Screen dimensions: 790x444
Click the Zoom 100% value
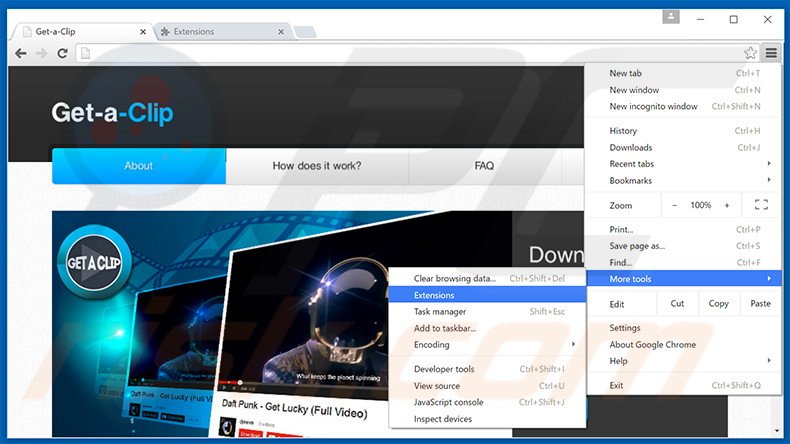tap(700, 205)
